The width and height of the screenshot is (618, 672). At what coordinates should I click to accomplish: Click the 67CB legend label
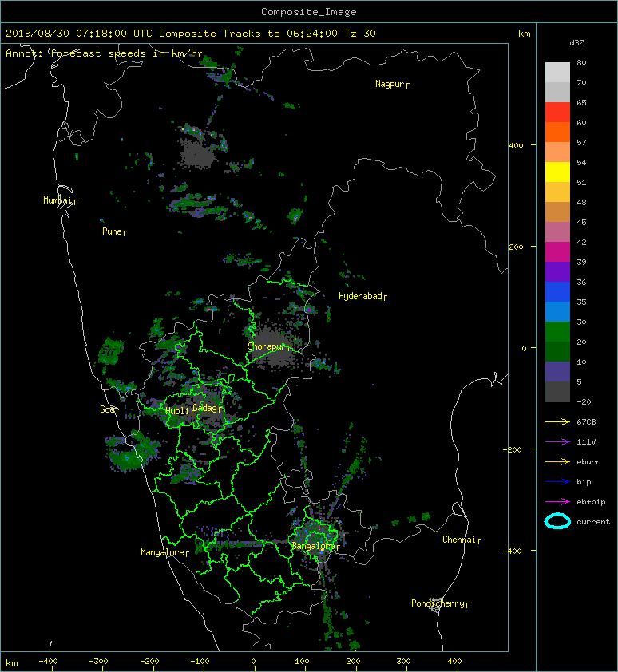point(586,421)
